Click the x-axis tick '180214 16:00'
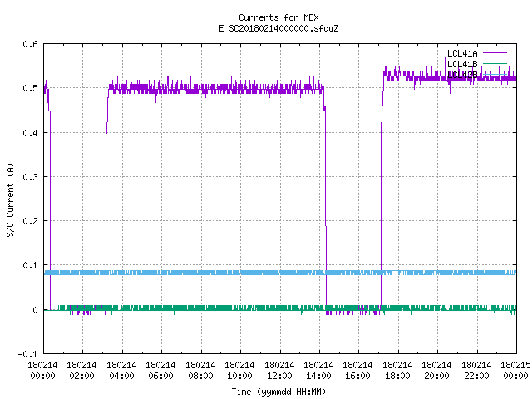Viewport: 532px width, 399px height. (357, 371)
